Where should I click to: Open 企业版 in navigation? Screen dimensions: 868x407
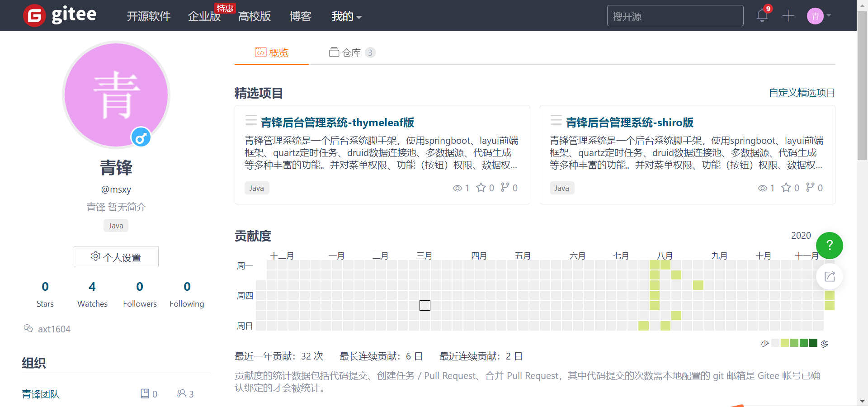pyautogui.click(x=204, y=17)
